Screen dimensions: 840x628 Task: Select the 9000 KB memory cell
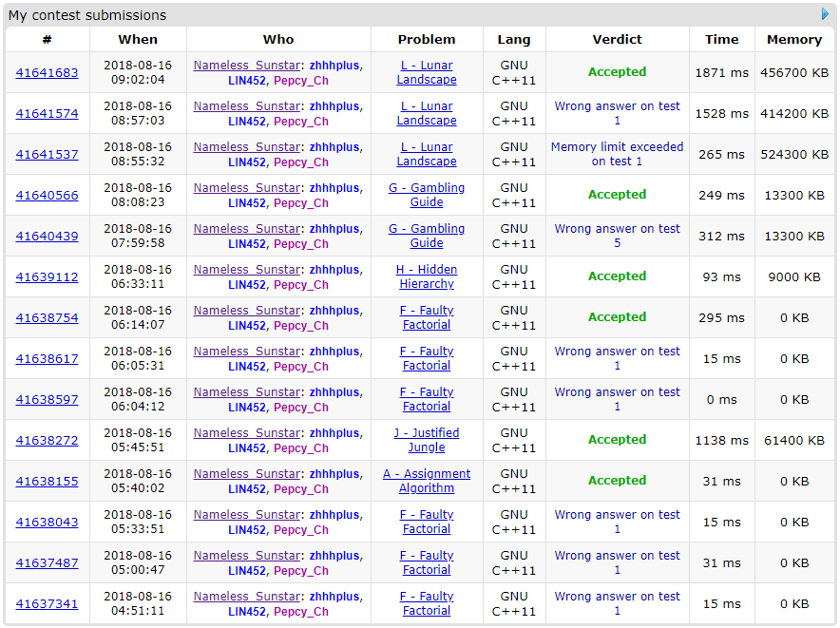click(x=794, y=277)
